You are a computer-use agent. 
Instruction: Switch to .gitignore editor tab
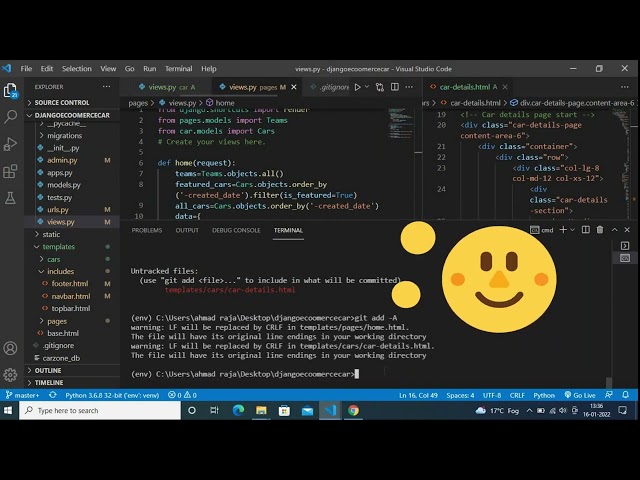(330, 87)
